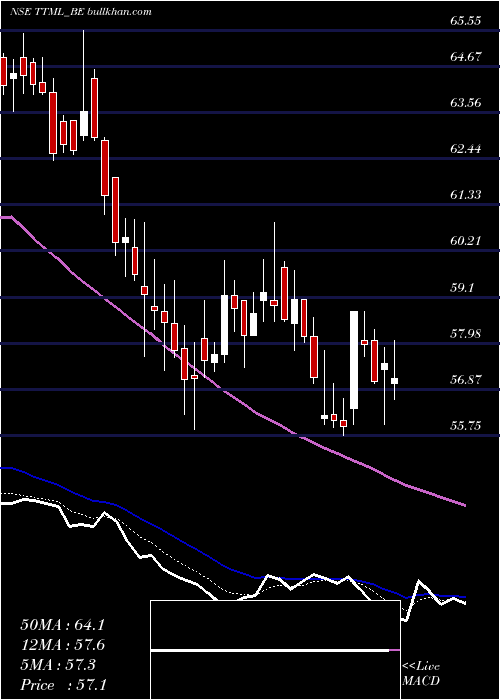Click the 57.98 price axis label
This screenshot has width=500, height=700.
pos(466,333)
